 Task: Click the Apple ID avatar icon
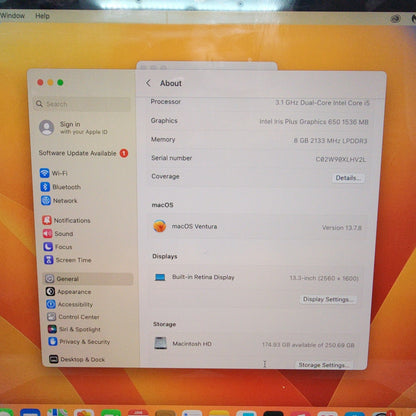(47, 127)
